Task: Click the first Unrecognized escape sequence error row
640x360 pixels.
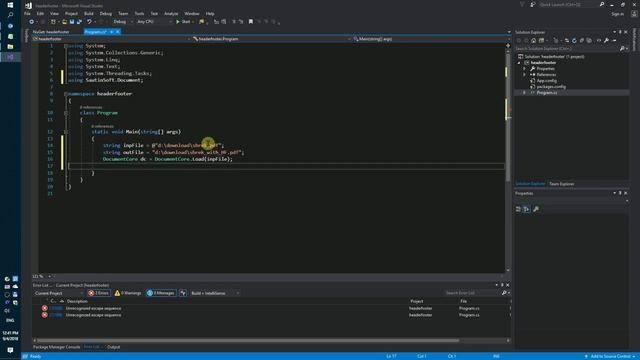Action: click(271, 308)
